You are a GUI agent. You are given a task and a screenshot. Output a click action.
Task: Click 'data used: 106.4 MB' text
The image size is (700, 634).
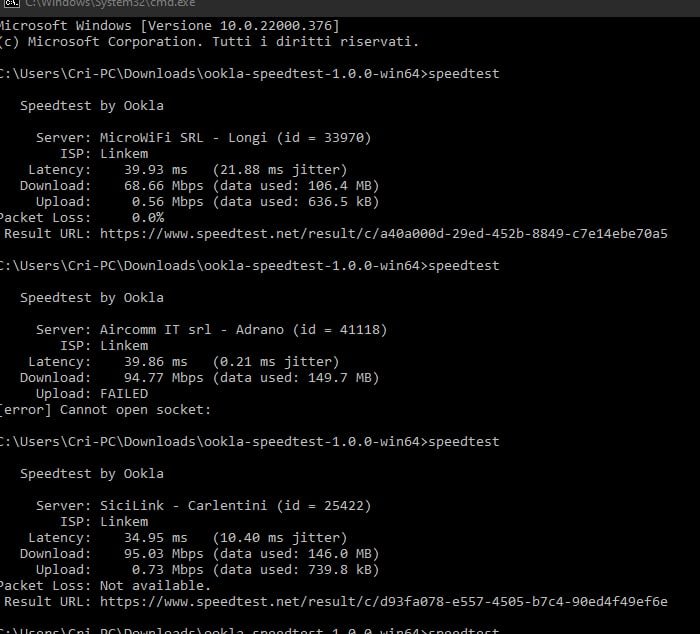(296, 186)
